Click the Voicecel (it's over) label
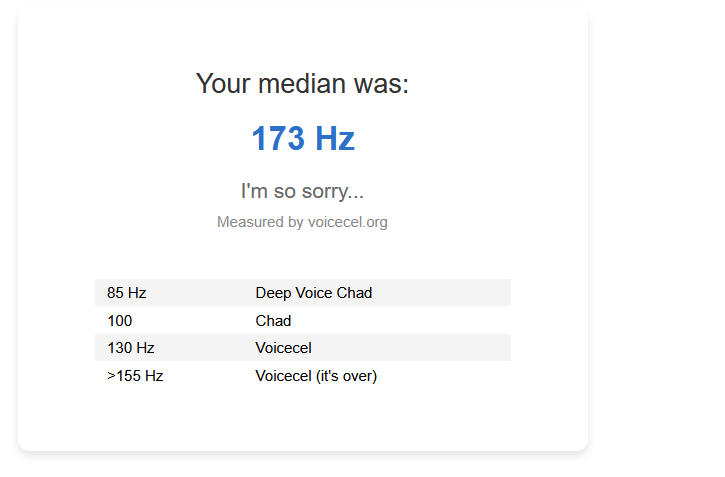Image resolution: width=725 pixels, height=477 pixels. coord(316,376)
